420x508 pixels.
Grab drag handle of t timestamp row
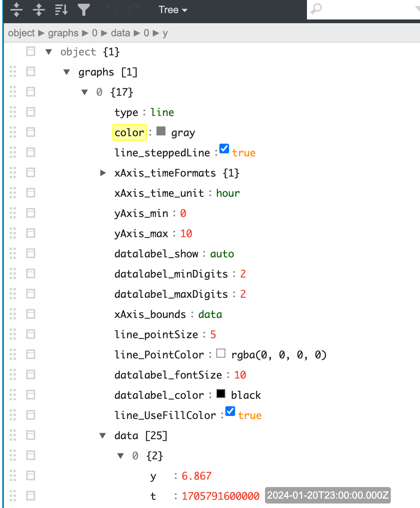tap(13, 496)
